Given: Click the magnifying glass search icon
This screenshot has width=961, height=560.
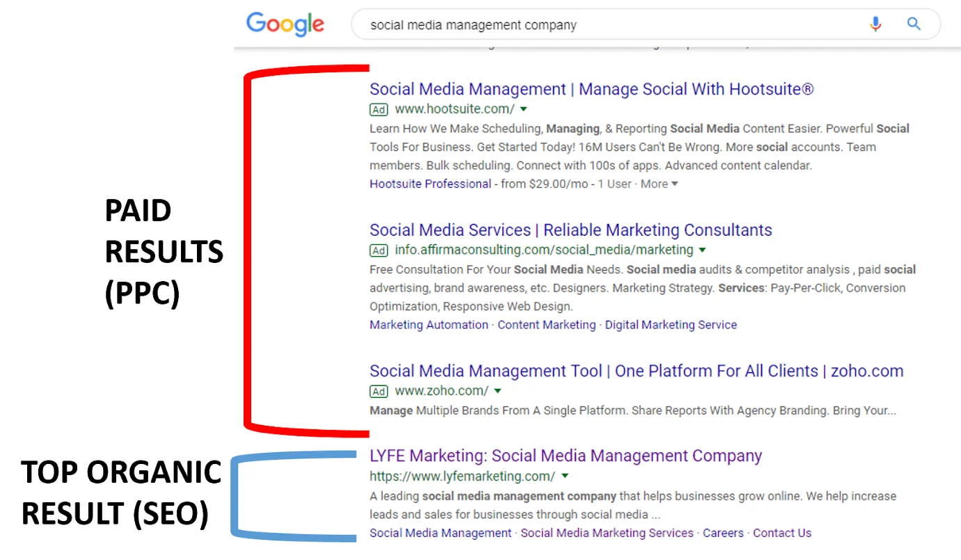Looking at the screenshot, I should click(914, 24).
